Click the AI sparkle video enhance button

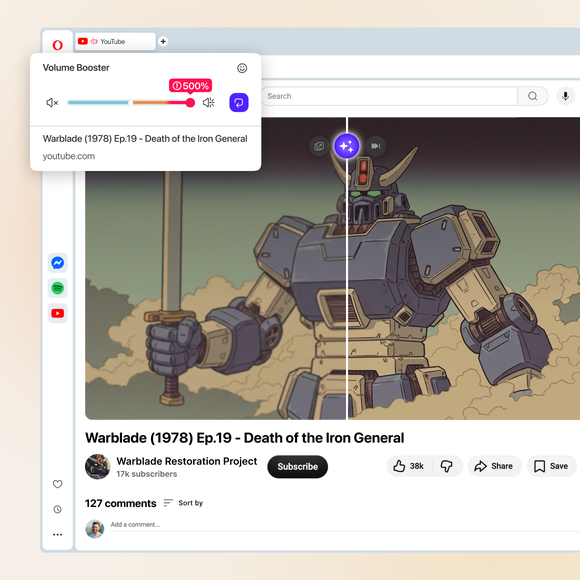click(x=347, y=146)
